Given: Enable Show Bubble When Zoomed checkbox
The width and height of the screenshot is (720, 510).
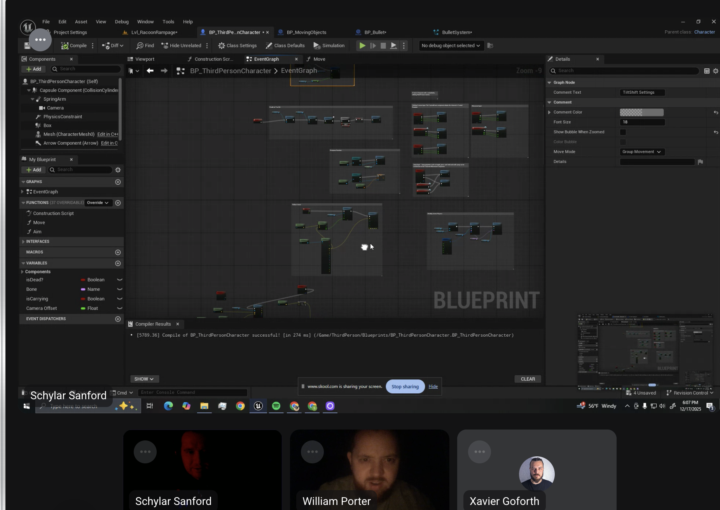Looking at the screenshot, I should tap(623, 131).
